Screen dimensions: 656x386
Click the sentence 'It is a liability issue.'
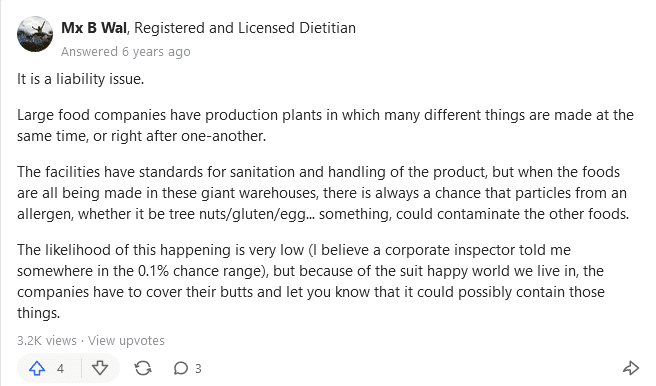(x=80, y=79)
